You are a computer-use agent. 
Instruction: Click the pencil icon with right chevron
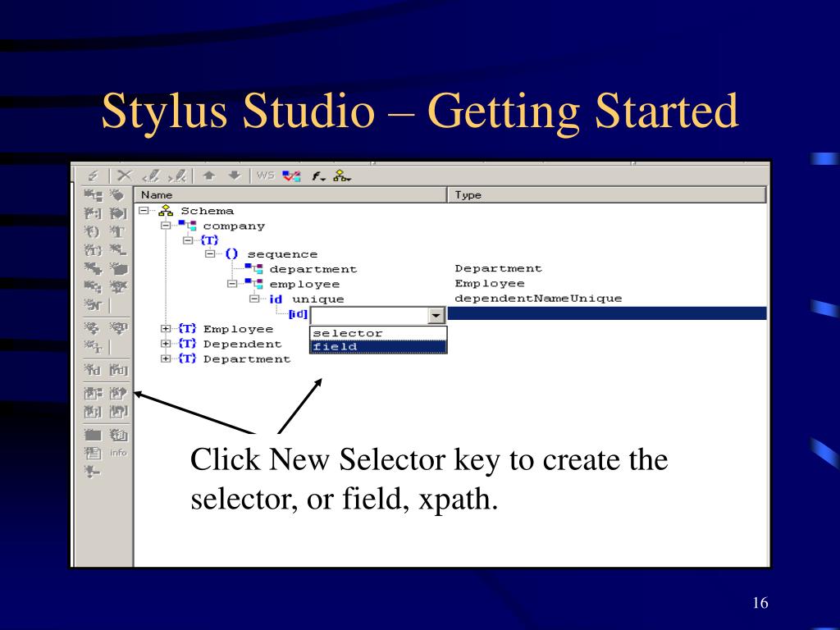point(177,176)
